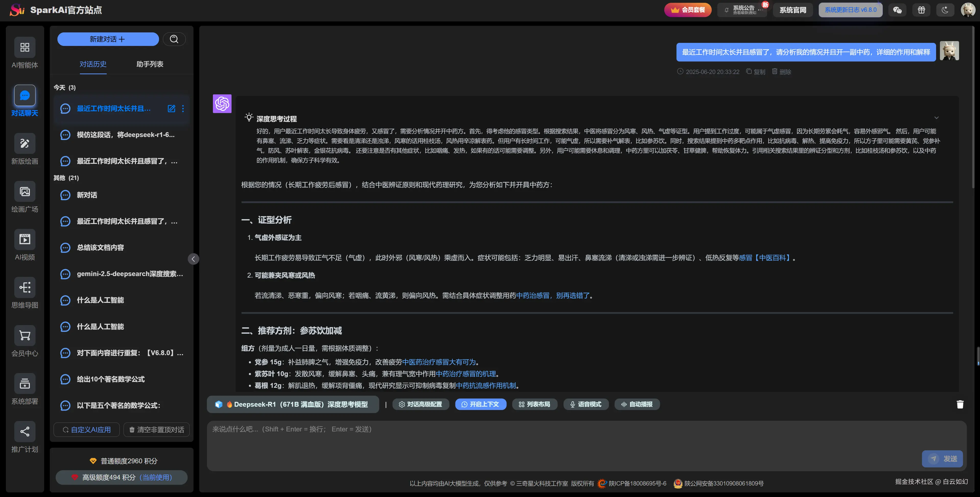Toggle 自动播报 auto broadcast

click(x=636, y=404)
